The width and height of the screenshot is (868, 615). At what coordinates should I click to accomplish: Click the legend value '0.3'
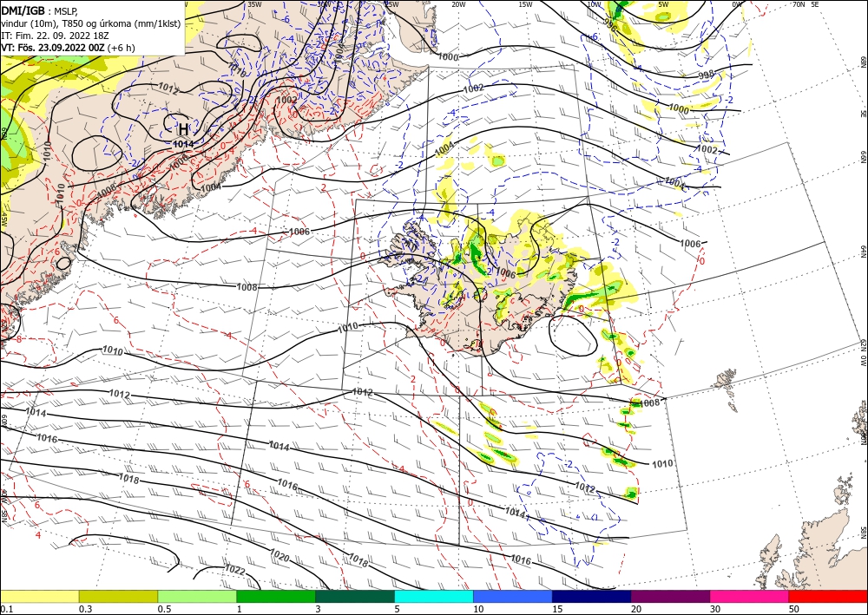85,609
